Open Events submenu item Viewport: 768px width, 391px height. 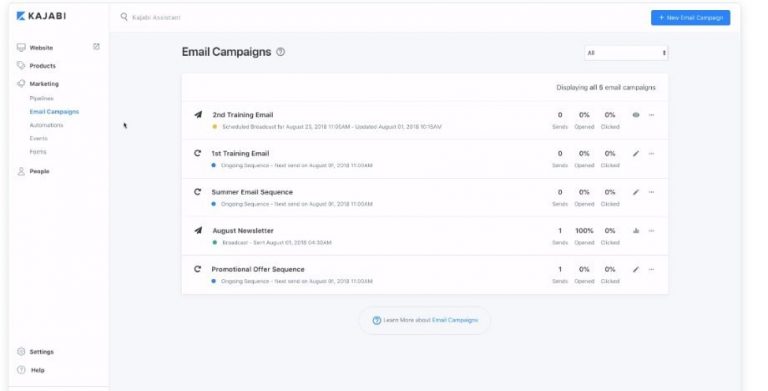pos(39,139)
